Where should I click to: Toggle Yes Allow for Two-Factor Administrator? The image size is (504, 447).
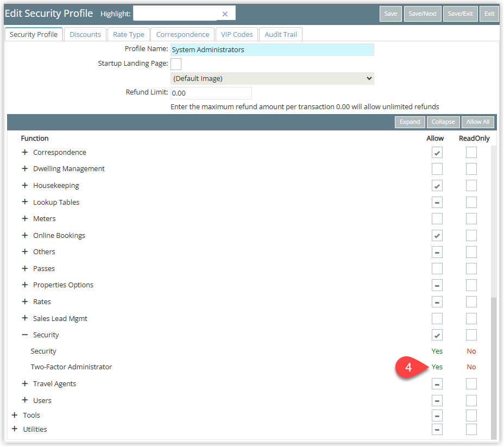437,367
